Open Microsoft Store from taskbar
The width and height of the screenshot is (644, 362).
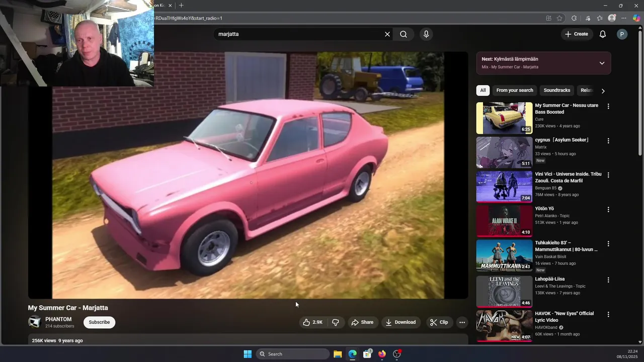coord(367,354)
